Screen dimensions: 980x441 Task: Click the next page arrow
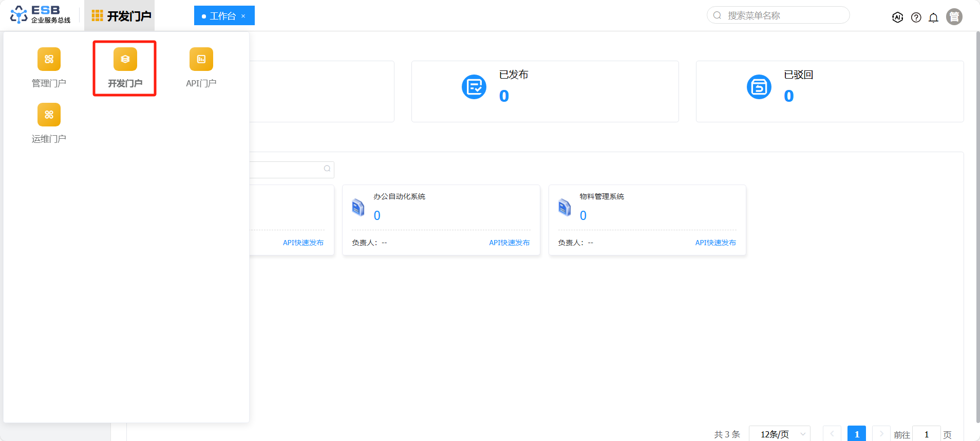click(881, 434)
